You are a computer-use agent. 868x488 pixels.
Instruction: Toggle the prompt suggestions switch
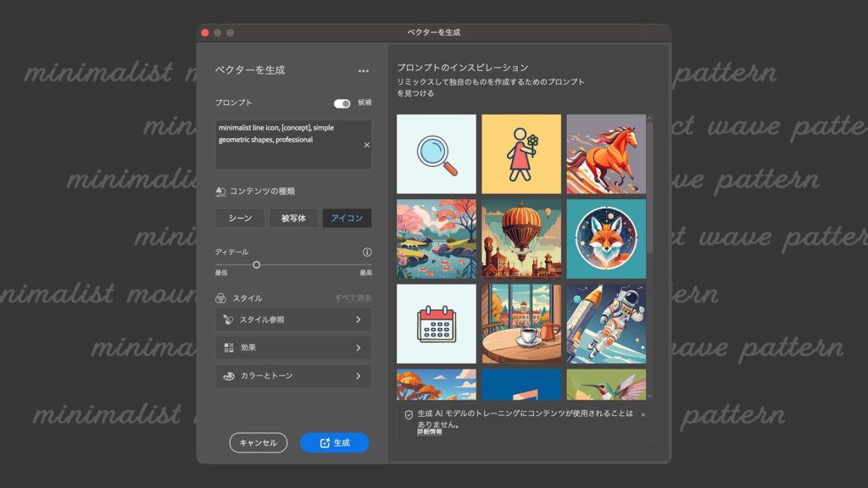point(342,103)
